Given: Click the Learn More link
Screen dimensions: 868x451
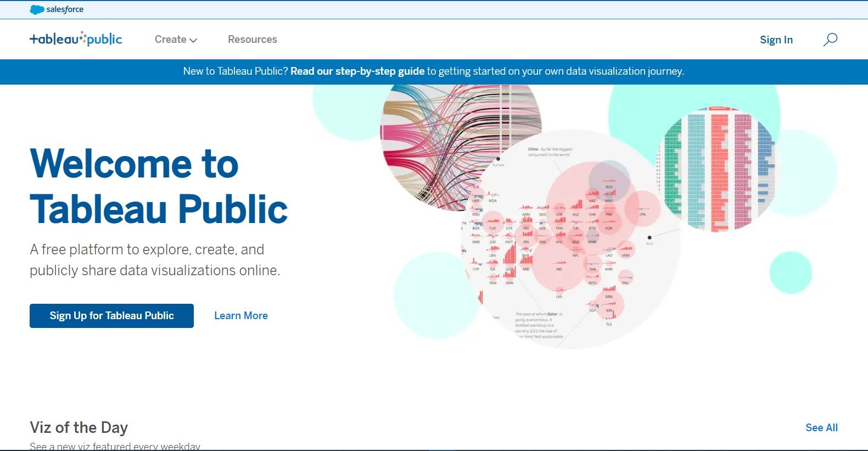Looking at the screenshot, I should [241, 316].
